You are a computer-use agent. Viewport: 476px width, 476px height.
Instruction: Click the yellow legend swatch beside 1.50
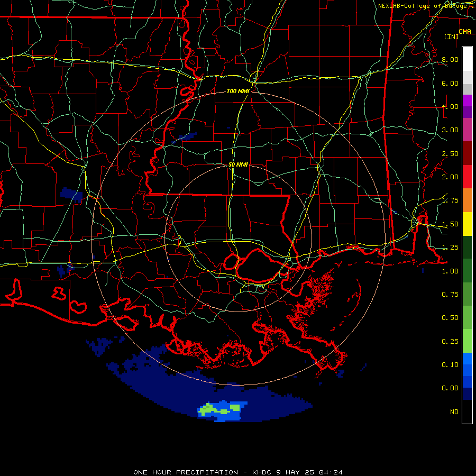tap(467, 224)
